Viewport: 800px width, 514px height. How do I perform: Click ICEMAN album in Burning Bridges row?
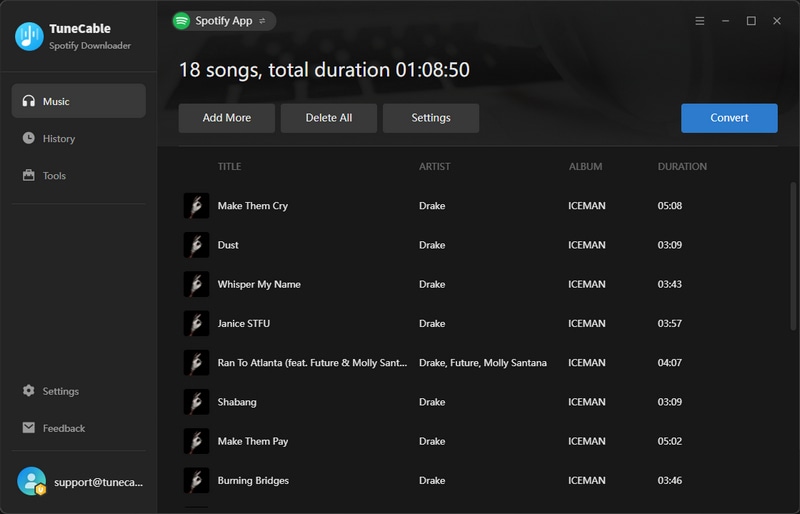(x=587, y=481)
